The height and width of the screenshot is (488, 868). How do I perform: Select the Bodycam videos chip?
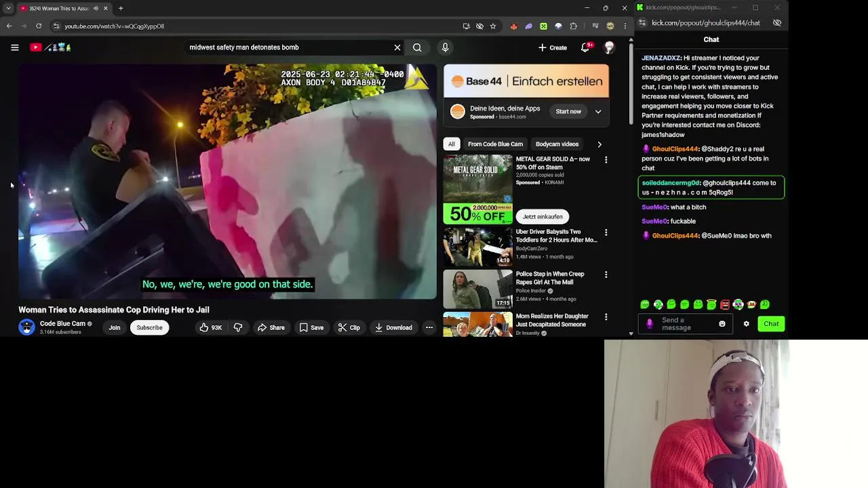[557, 144]
